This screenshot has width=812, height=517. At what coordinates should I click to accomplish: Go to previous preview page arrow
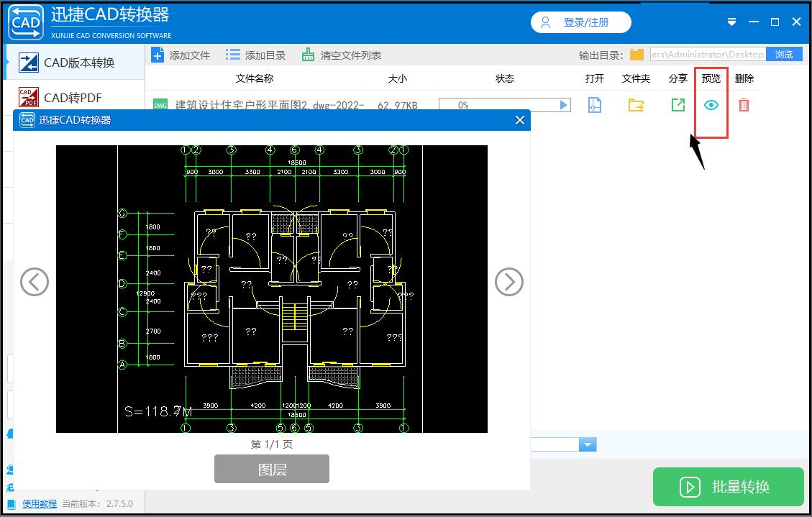(x=35, y=282)
